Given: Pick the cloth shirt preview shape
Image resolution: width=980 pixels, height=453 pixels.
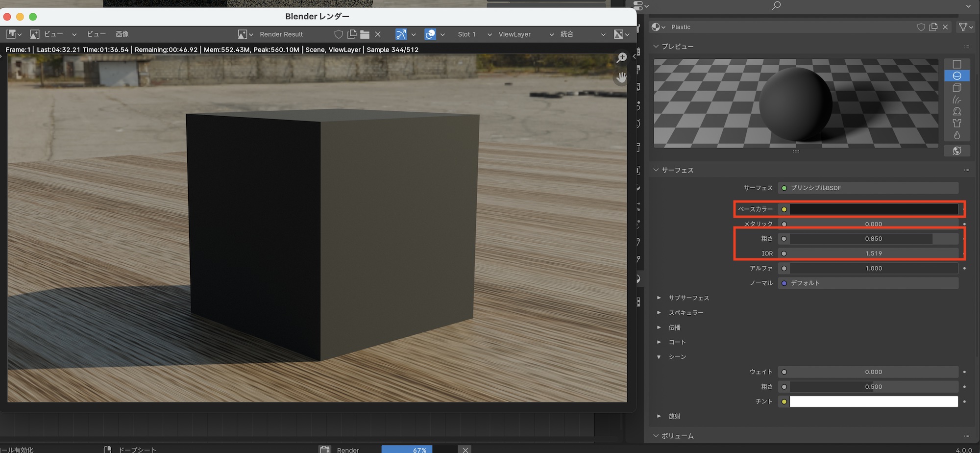Looking at the screenshot, I should click(x=956, y=123).
